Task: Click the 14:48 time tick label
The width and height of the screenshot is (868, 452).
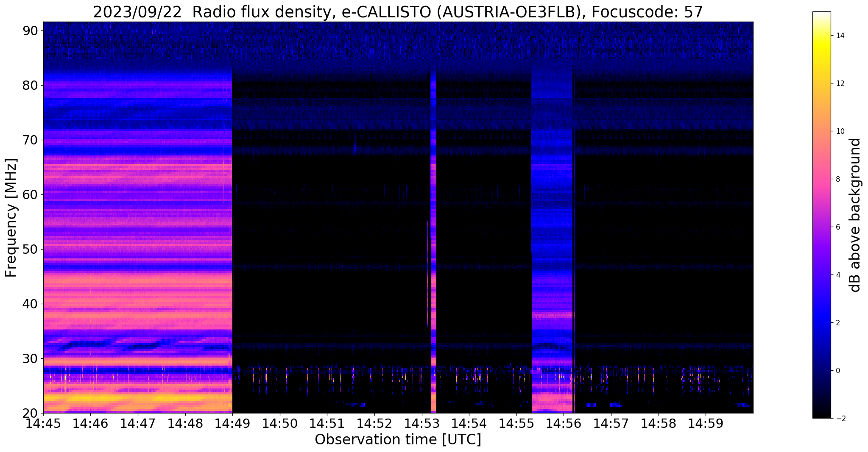Action: [185, 423]
